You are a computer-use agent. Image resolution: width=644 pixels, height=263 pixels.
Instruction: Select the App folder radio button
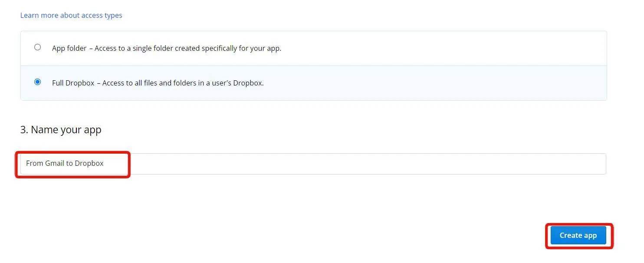pyautogui.click(x=38, y=47)
